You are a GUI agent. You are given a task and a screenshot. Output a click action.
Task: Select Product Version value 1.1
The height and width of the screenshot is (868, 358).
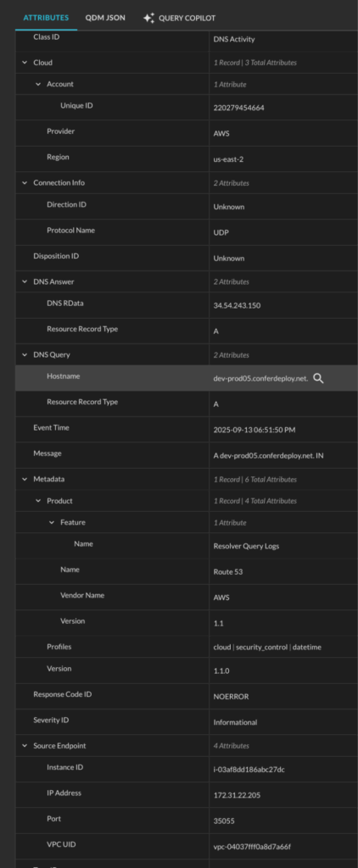tap(218, 623)
